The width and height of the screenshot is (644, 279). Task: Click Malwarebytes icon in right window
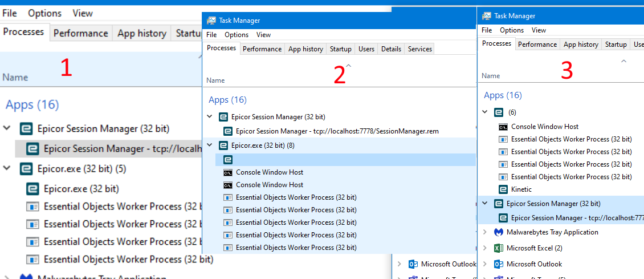[x=499, y=232]
